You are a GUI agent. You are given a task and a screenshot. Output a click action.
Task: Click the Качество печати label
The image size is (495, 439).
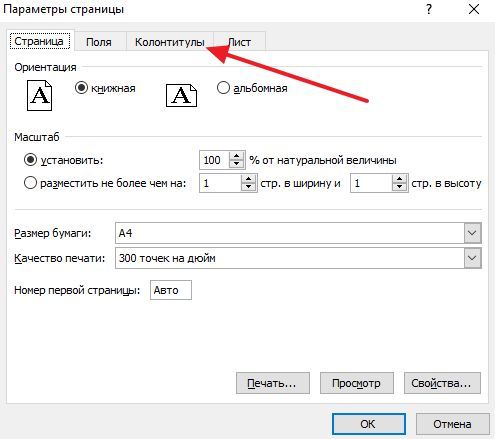point(60,258)
